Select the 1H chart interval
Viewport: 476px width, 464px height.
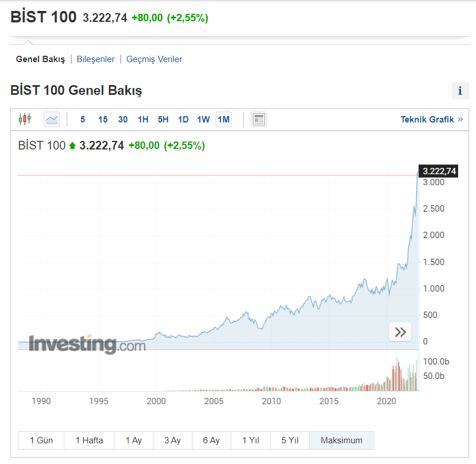143,120
